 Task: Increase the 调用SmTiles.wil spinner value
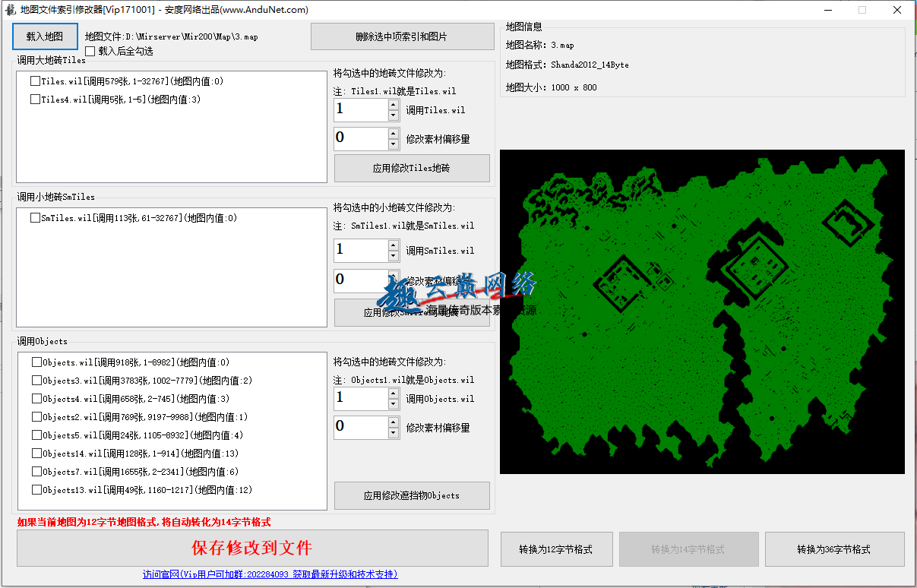click(x=393, y=245)
